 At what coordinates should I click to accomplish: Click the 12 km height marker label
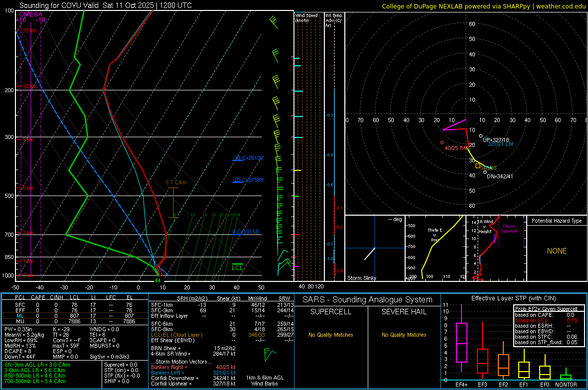29,86
